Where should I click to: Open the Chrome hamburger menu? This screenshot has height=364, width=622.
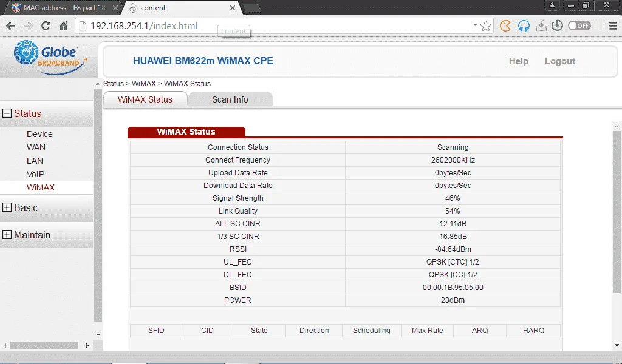click(x=613, y=26)
